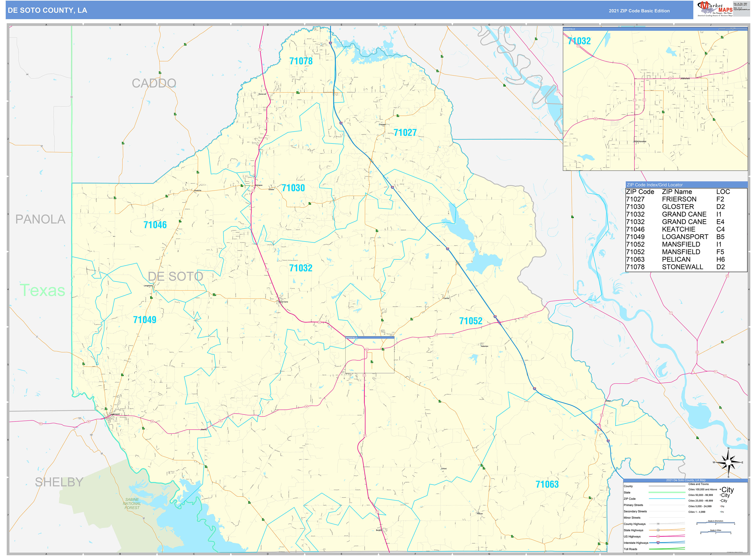Viewport: 756px width, 556px height.
Task: Expand the 2021 De Soto County, LA Map legend header
Action: pos(686,480)
